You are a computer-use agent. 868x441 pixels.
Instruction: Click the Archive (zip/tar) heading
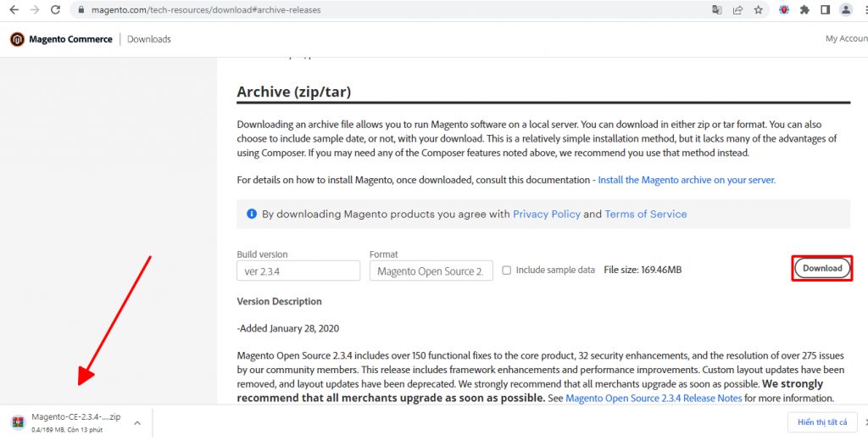pyautogui.click(x=294, y=92)
